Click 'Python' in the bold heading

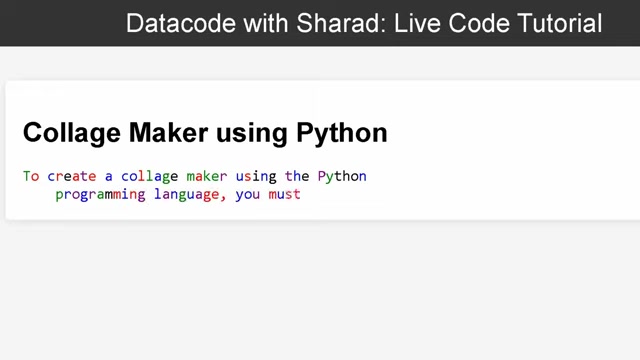[x=342, y=133]
